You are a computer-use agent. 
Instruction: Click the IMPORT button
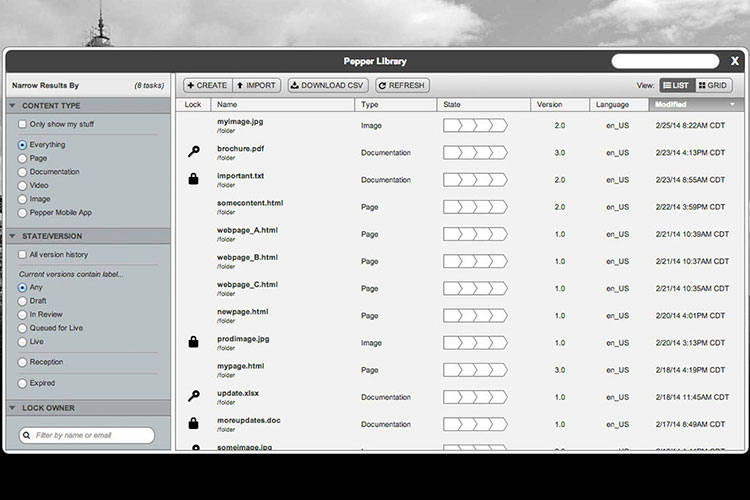257,85
